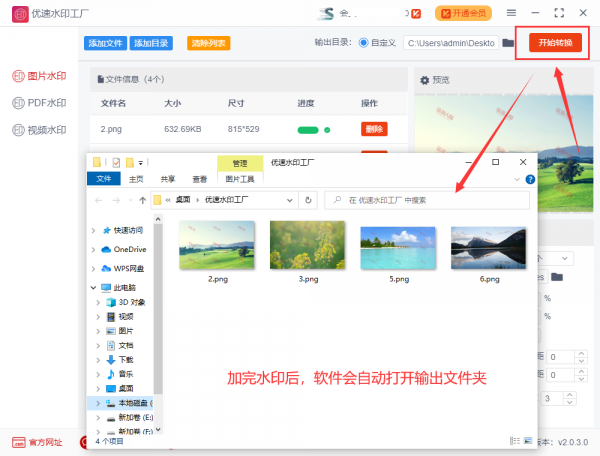Click 官方网址 link at bottom left
This screenshot has width=600, height=456.
click(x=37, y=443)
